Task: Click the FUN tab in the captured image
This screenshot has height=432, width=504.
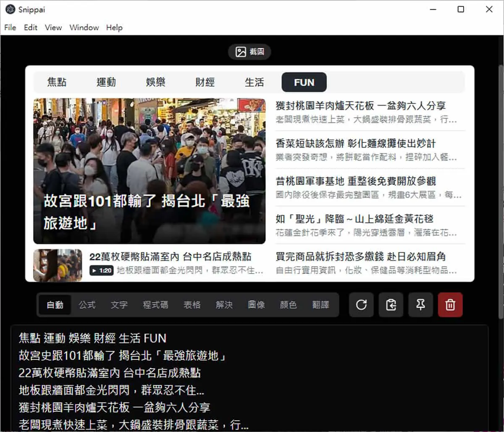Action: click(304, 82)
